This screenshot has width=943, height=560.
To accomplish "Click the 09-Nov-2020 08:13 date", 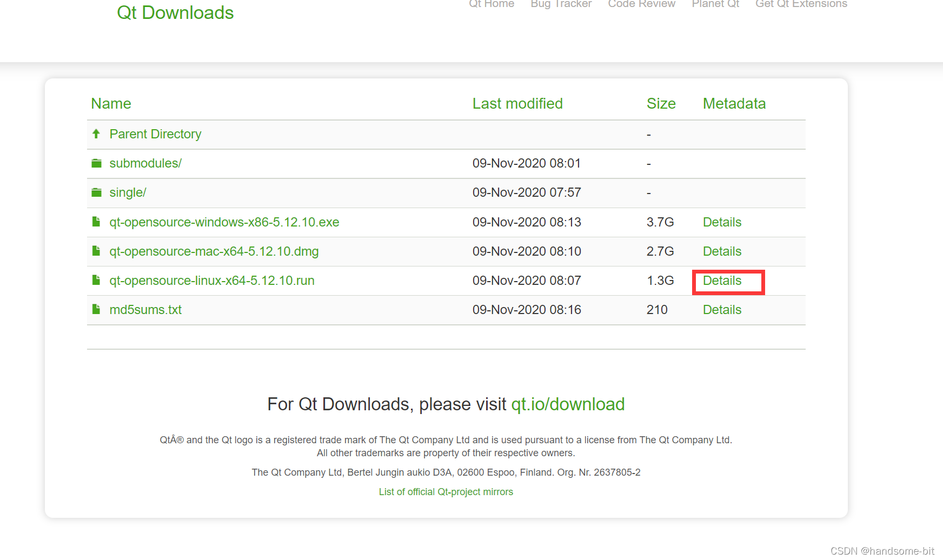I will [527, 222].
